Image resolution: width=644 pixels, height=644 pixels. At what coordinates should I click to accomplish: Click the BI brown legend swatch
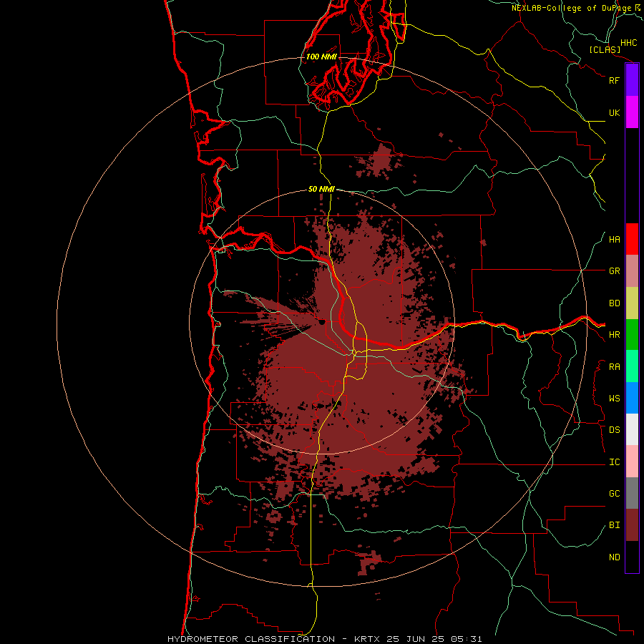tap(632, 525)
